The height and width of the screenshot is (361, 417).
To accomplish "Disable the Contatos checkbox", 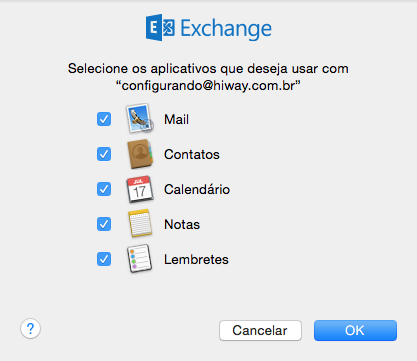I will click(x=104, y=154).
